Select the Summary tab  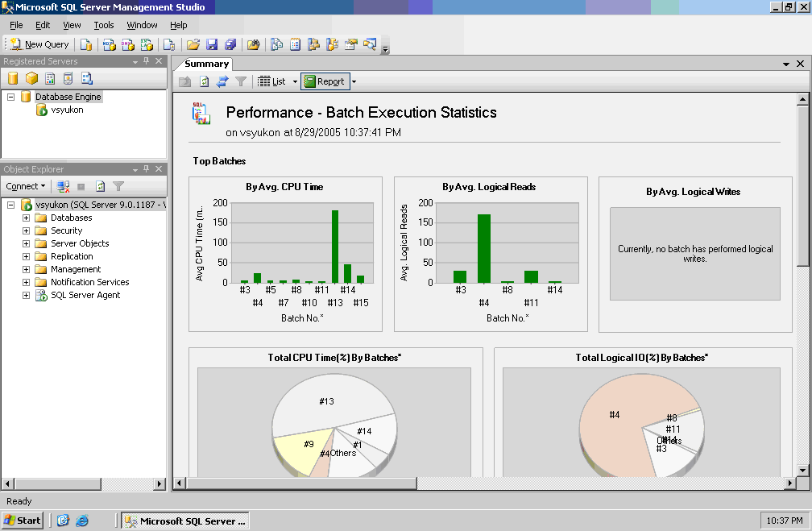(207, 64)
